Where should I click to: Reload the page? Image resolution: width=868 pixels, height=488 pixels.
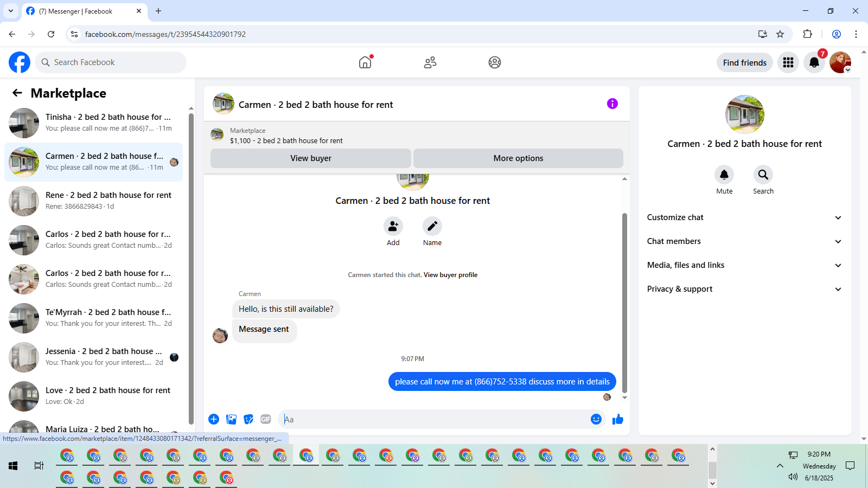tap(51, 34)
